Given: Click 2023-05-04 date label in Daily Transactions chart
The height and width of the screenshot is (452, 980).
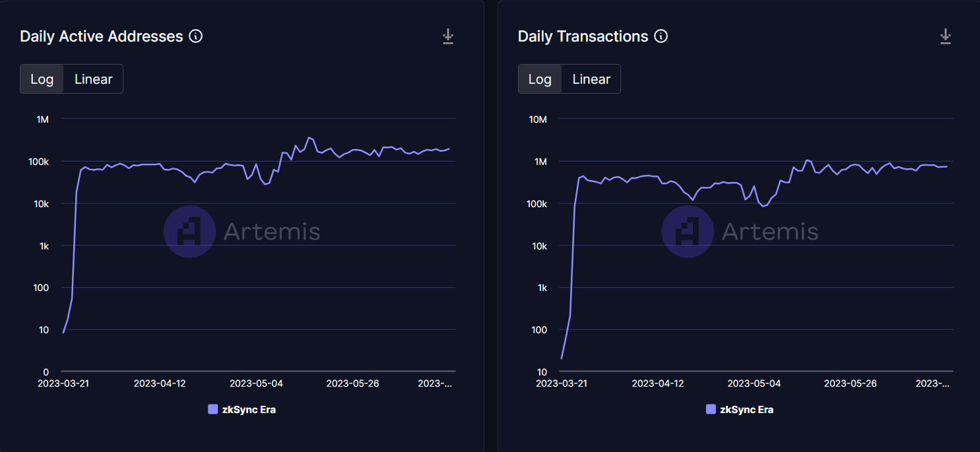Looking at the screenshot, I should (x=754, y=383).
